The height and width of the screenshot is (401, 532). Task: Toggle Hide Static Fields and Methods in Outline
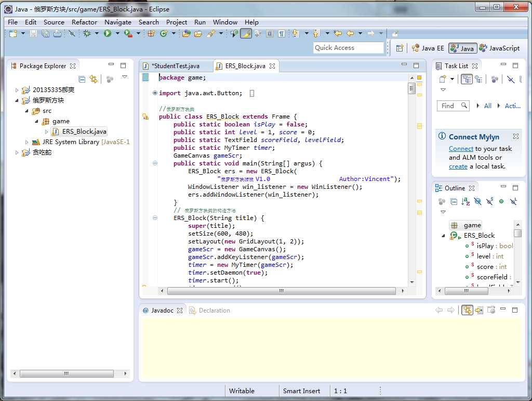click(x=489, y=201)
